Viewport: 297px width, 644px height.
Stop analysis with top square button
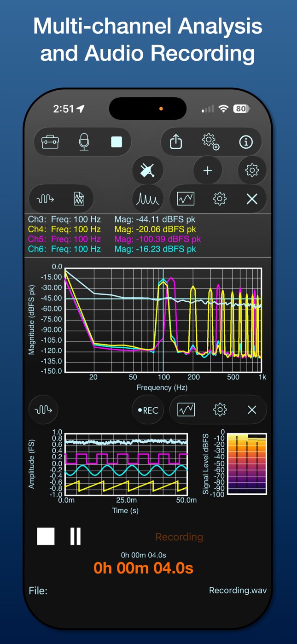click(x=116, y=142)
